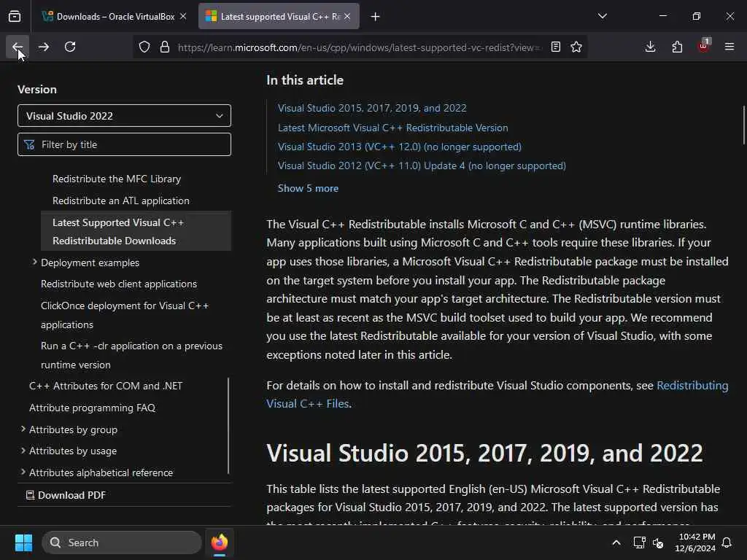This screenshot has height=560, width=747.
Task: Click the sidebar contents scrollbar
Action: click(228, 426)
